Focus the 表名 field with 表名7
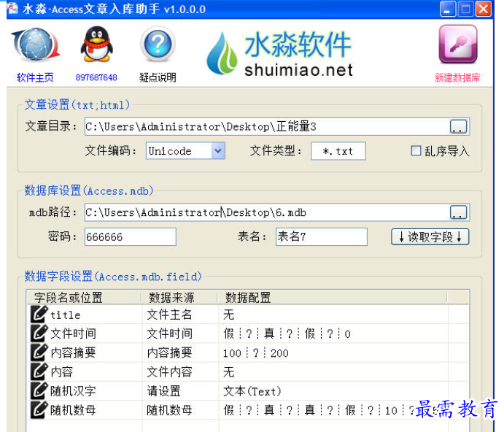This screenshot has width=504, height=432. point(322,236)
